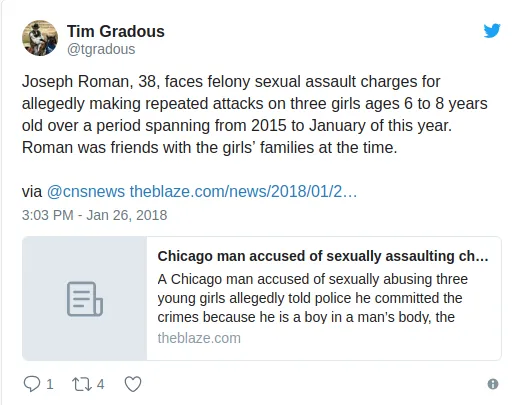This screenshot has height=405, width=520.
Task: Open the theblaze.com/news shortened URL
Action: (x=243, y=192)
